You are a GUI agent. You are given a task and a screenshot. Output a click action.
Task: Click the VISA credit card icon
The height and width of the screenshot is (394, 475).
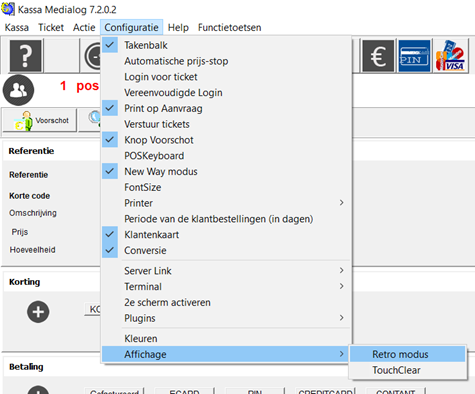pos(450,56)
